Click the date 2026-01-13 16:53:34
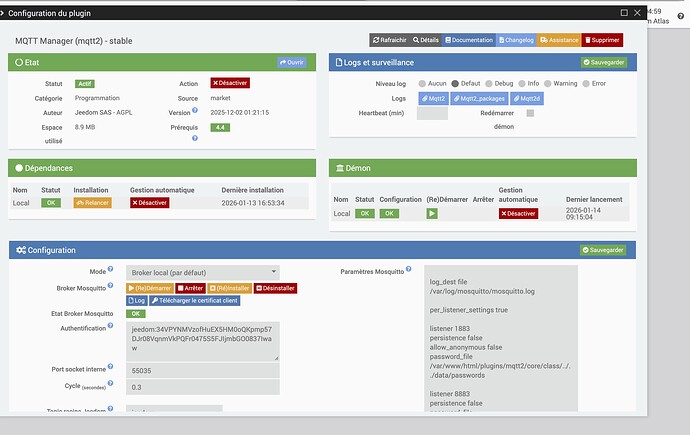The image size is (690, 435). click(253, 203)
